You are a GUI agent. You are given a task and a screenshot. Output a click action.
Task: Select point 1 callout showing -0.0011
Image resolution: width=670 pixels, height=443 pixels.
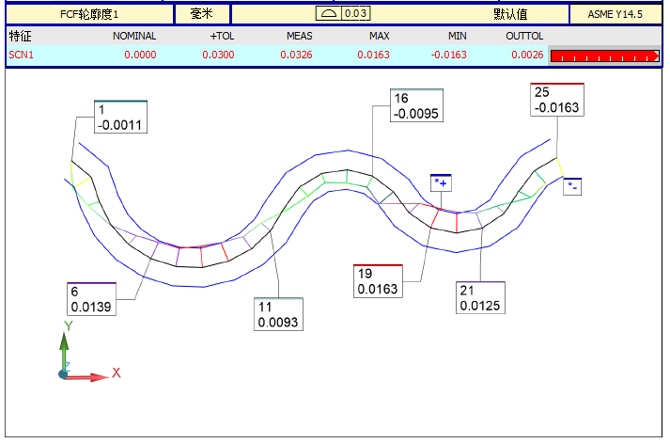(121, 118)
